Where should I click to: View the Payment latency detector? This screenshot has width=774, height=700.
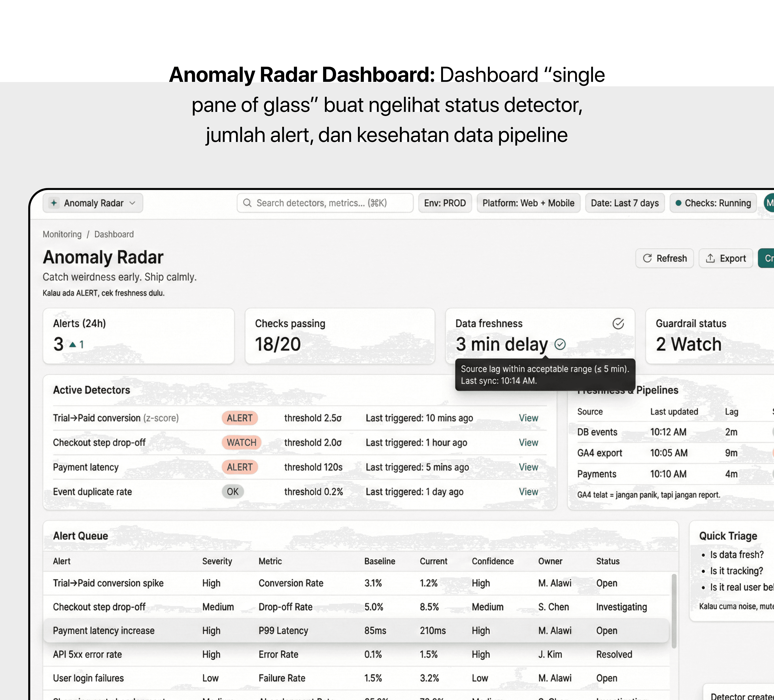(x=528, y=467)
